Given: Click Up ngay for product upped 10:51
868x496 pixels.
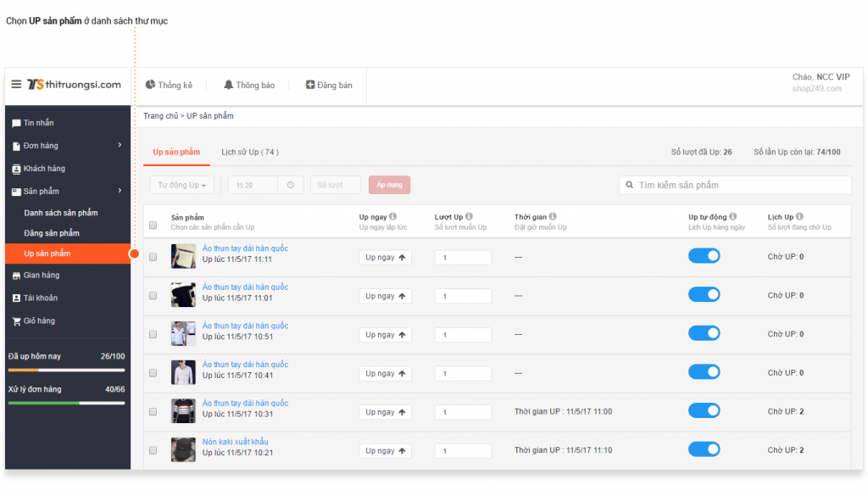Looking at the screenshot, I should pos(386,335).
